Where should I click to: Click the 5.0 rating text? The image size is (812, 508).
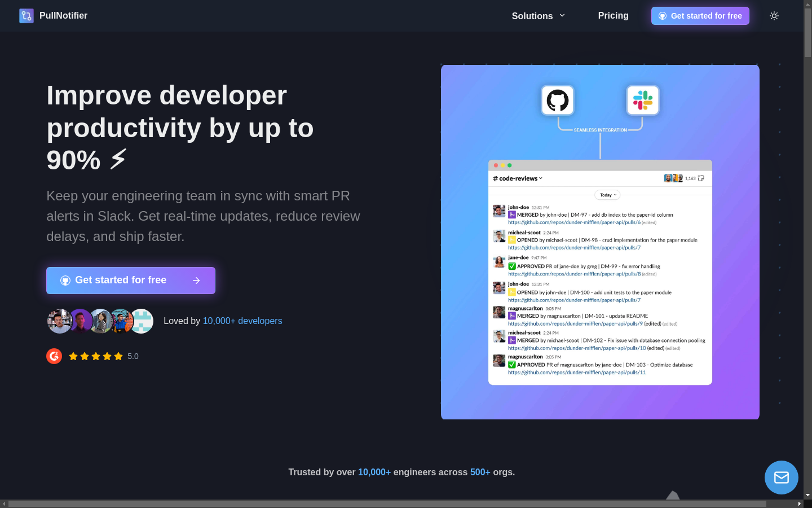(133, 356)
